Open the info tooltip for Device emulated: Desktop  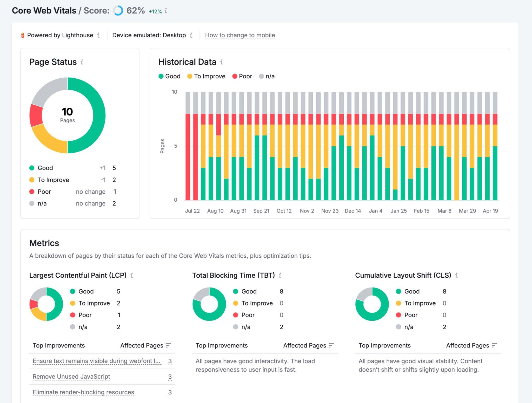coord(191,35)
